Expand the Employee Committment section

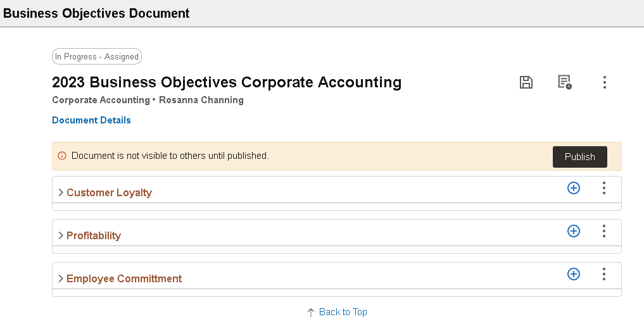(61, 278)
